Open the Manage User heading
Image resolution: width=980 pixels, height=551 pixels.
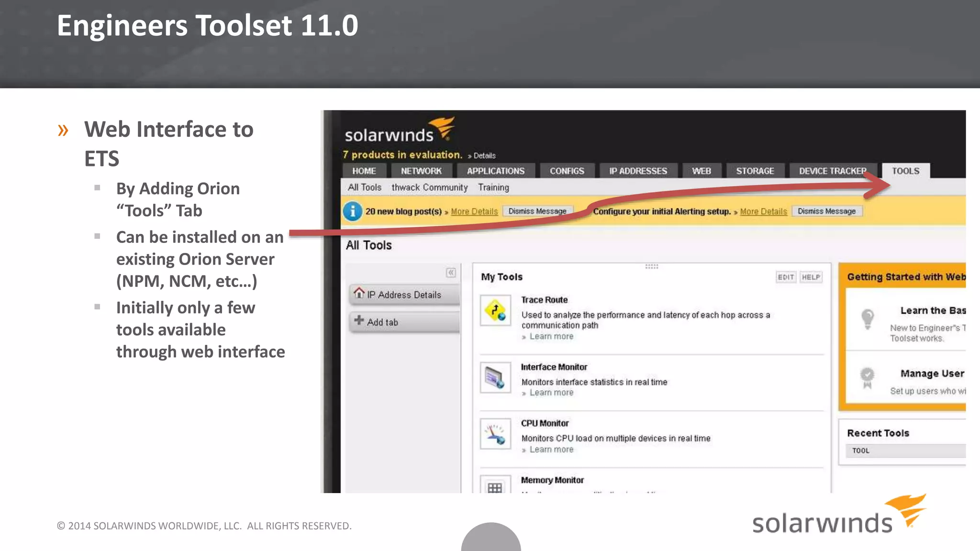pyautogui.click(x=932, y=374)
